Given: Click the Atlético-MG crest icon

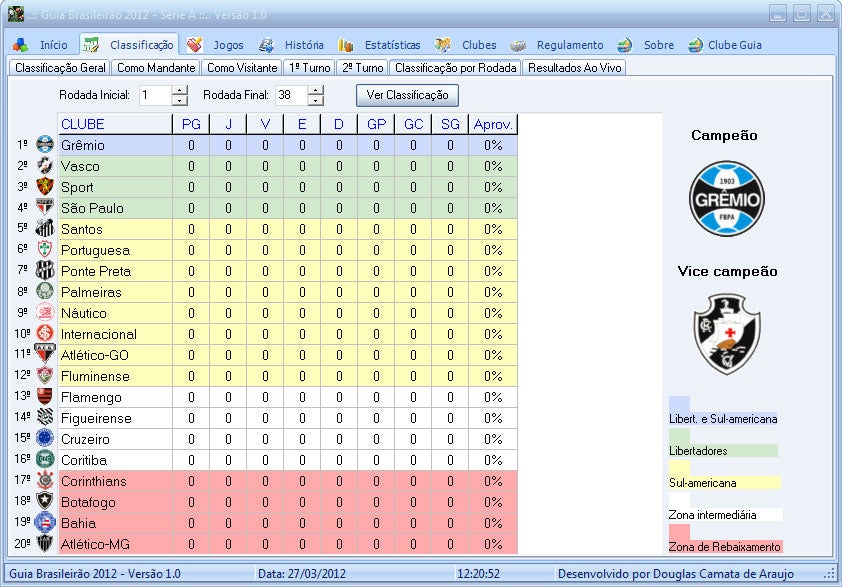Looking at the screenshot, I should (45, 543).
